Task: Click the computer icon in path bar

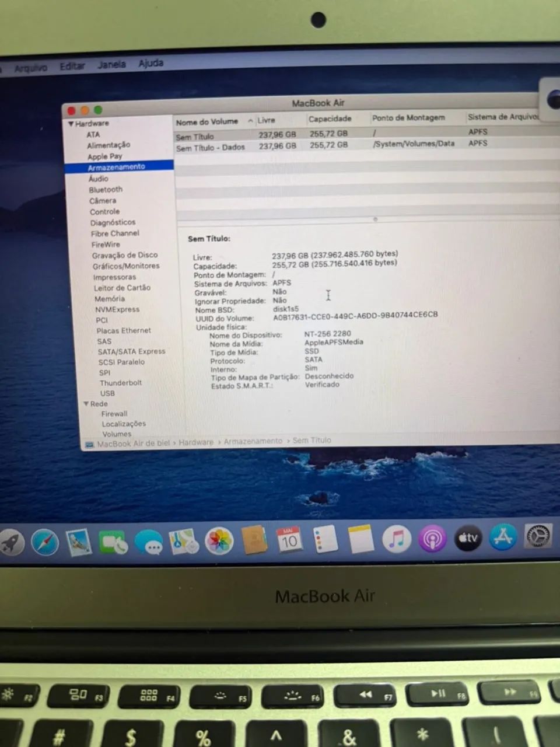Action: click(89, 445)
